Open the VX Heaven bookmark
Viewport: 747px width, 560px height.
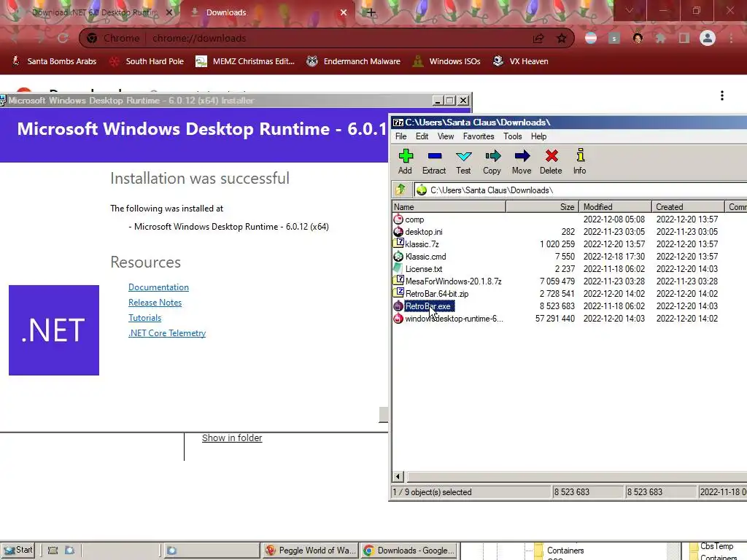pos(521,61)
